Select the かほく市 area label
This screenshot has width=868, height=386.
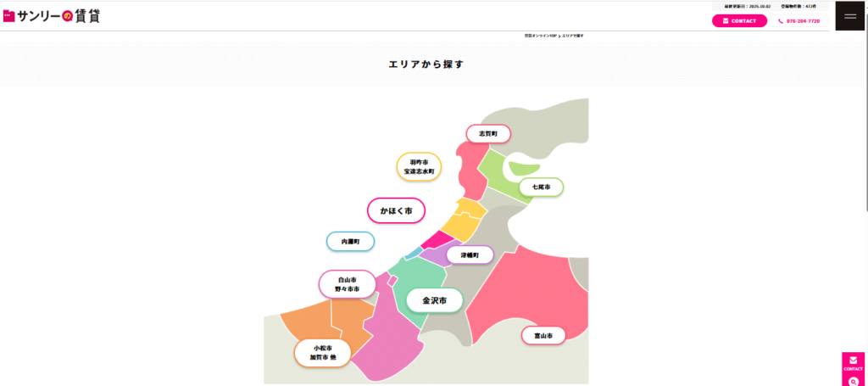(x=396, y=210)
